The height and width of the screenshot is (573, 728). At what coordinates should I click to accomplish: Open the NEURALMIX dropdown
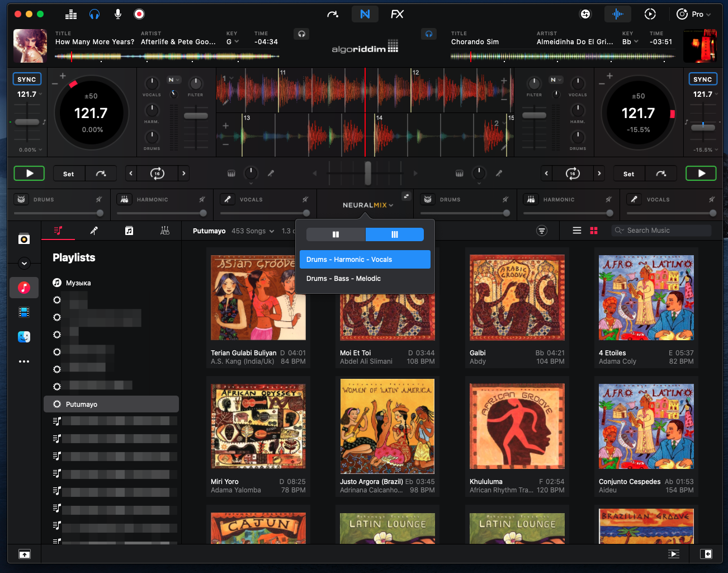(x=368, y=205)
